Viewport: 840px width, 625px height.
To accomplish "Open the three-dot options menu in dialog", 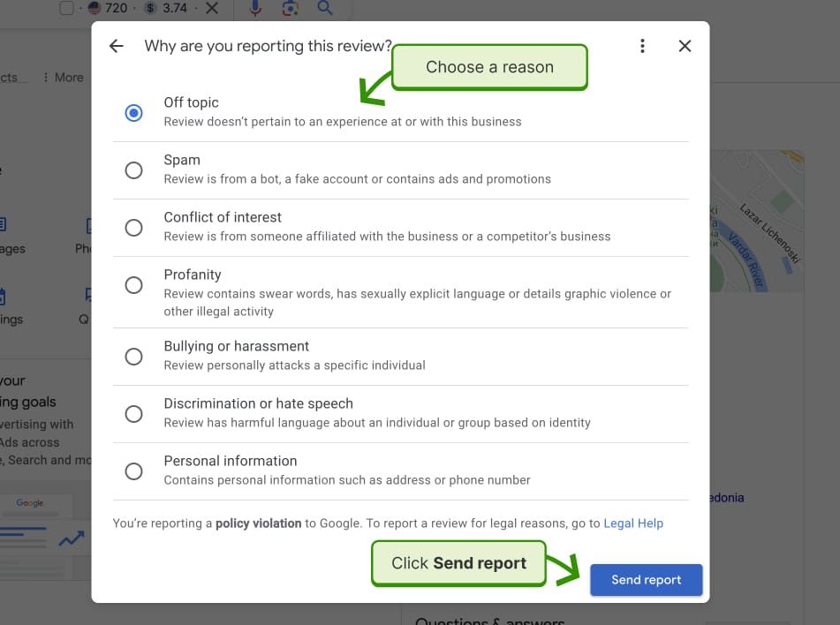I will pos(643,46).
